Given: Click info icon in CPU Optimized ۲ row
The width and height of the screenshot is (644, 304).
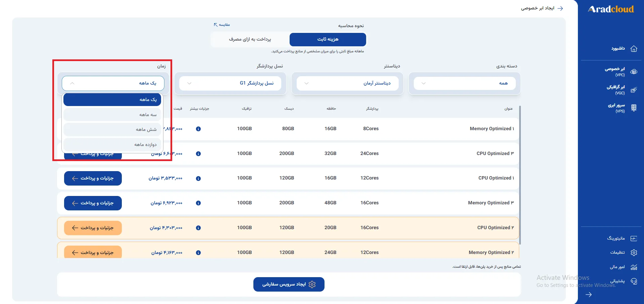Looking at the screenshot, I should (198, 228).
